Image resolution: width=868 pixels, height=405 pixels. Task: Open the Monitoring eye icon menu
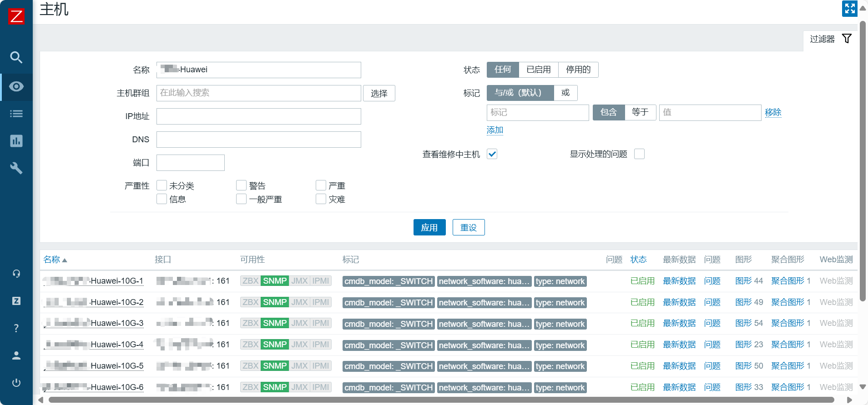(16, 86)
